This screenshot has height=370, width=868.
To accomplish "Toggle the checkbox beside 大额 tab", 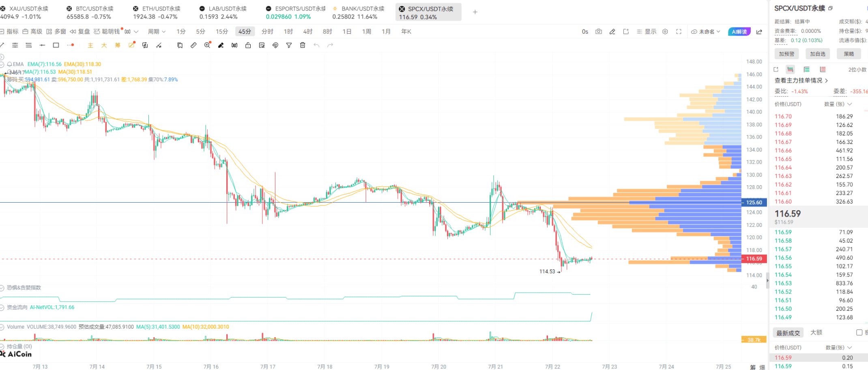I will coord(859,332).
